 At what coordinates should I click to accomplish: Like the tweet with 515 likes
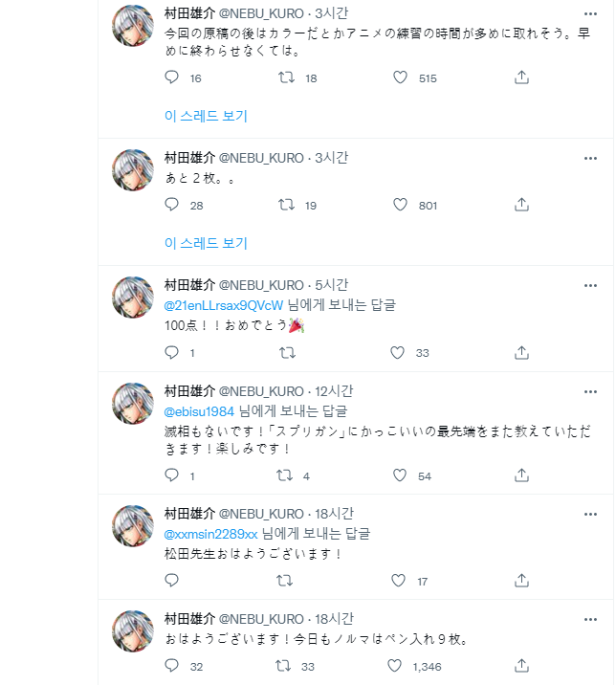[x=400, y=78]
